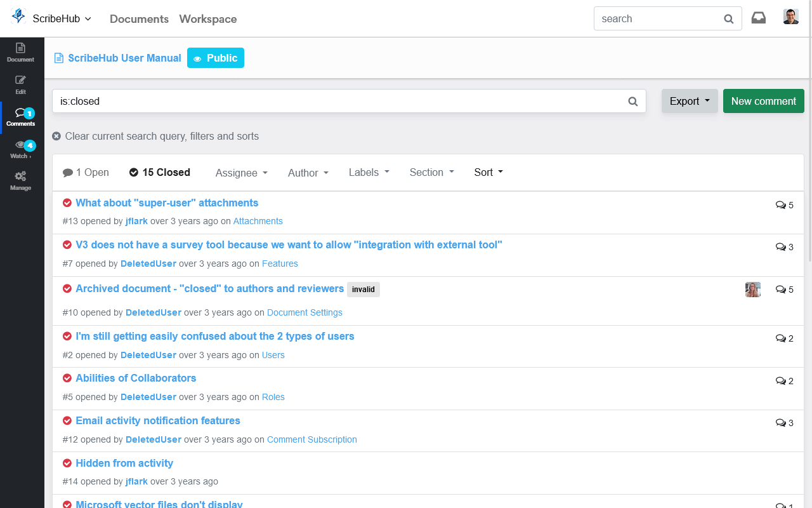Click reply count icon on Abilities of Collaborators row
Screen dimensions: 812x508
(x=780, y=381)
